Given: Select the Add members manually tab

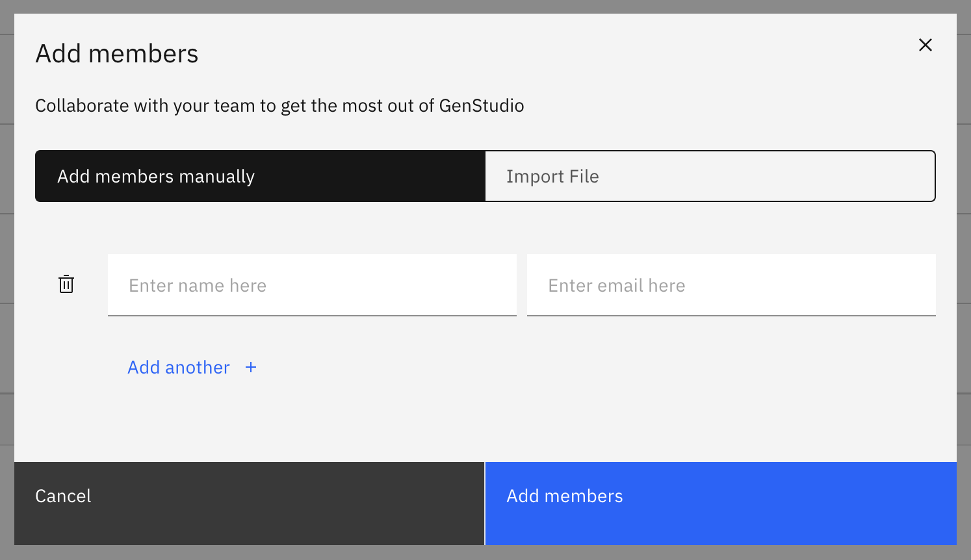Looking at the screenshot, I should coord(260,177).
